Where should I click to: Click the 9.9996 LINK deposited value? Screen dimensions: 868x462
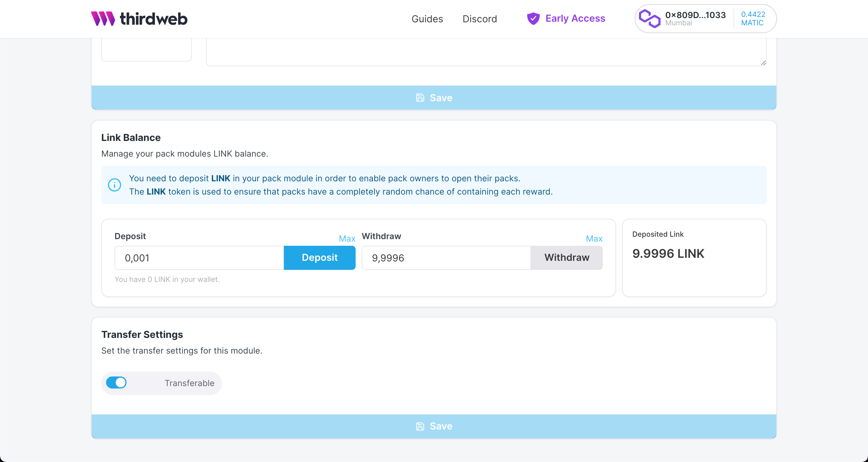(x=668, y=254)
